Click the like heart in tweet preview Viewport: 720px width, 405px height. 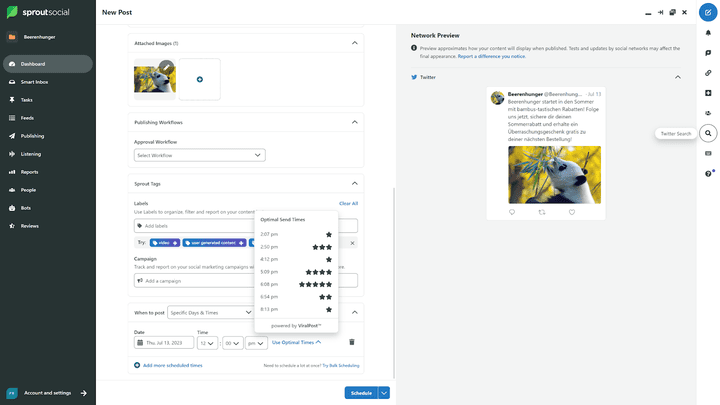pyautogui.click(x=572, y=212)
